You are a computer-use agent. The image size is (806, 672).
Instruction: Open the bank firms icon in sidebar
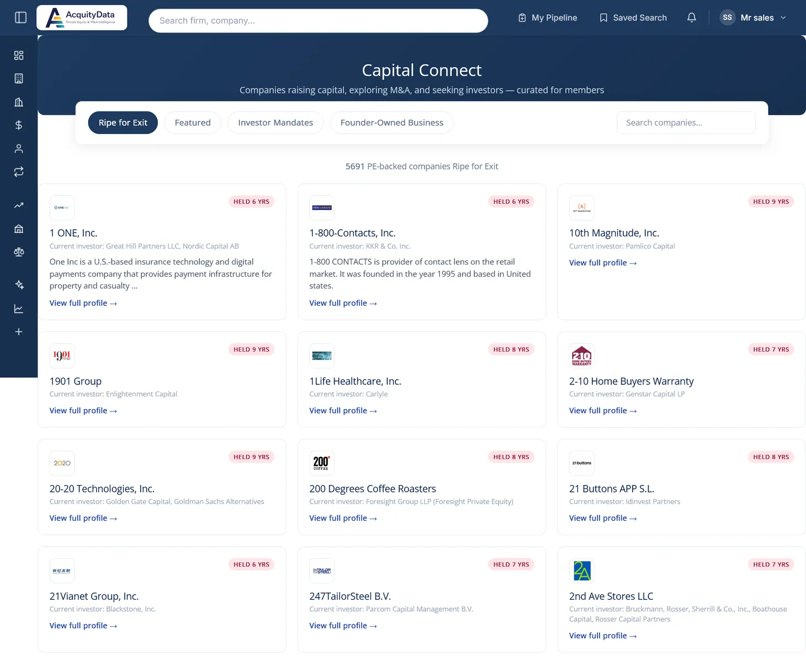(19, 102)
